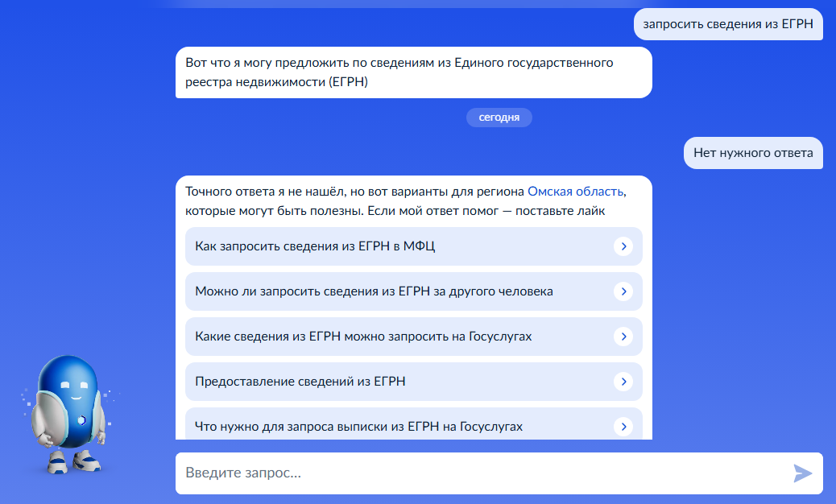The width and height of the screenshot is (836, 504).
Task: Click the "запросить сведения из ЕГРН" user message
Action: click(728, 24)
